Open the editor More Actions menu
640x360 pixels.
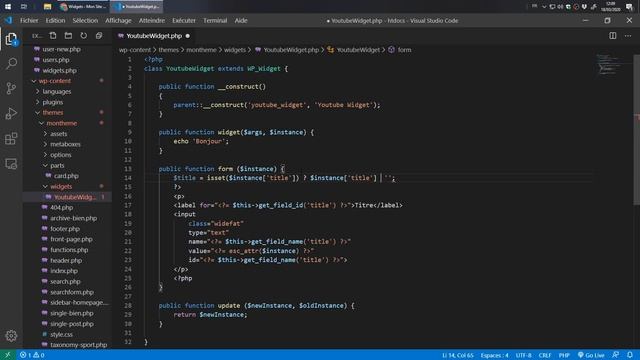(628, 36)
